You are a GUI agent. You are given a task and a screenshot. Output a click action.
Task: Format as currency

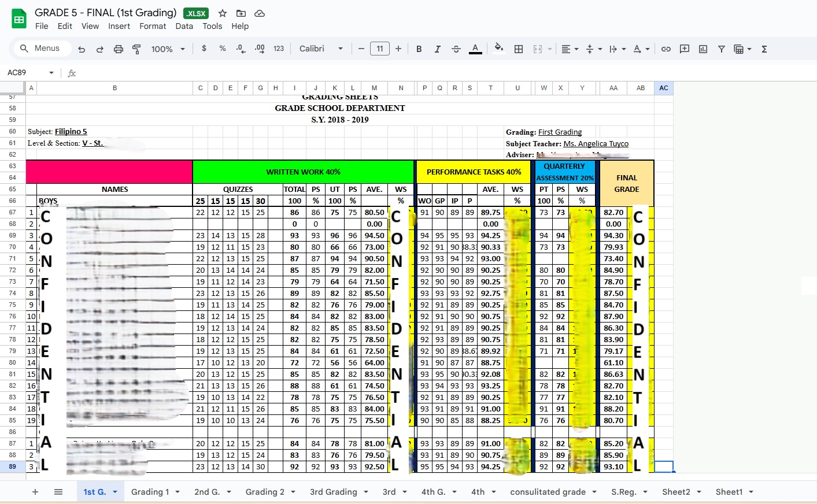tap(204, 49)
